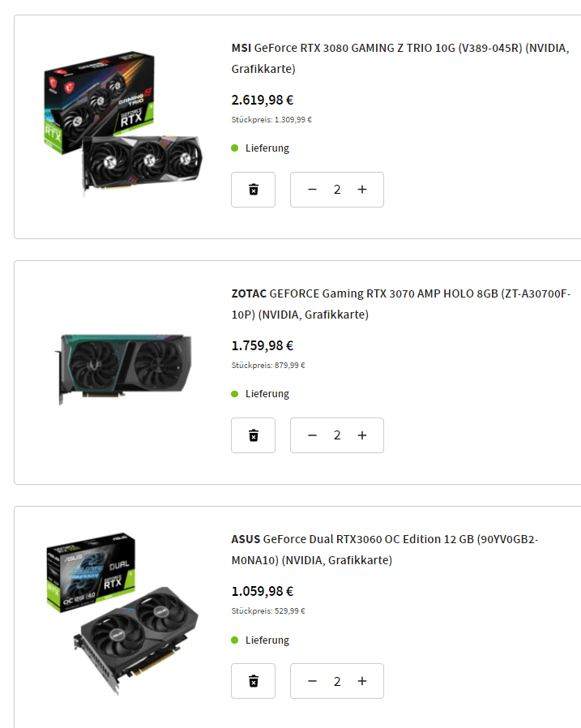Delete MSI RTX 3080 from cart
The width and height of the screenshot is (581, 728).
pyautogui.click(x=253, y=190)
